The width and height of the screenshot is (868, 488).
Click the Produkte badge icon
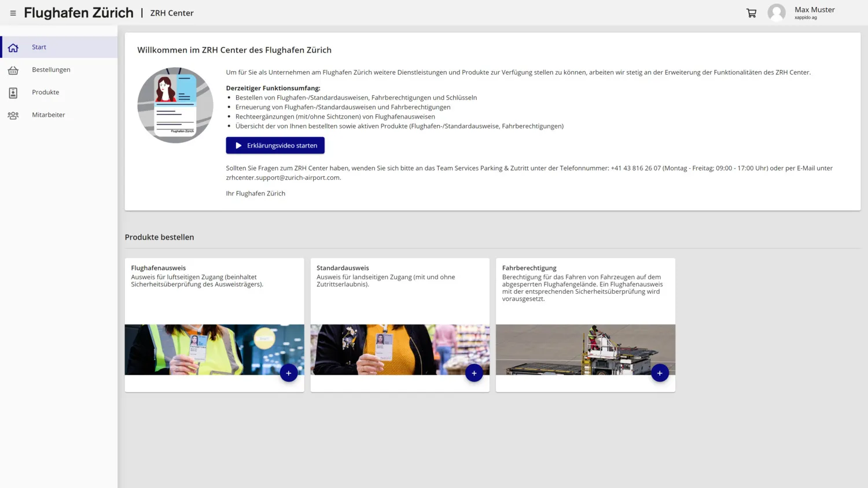[x=13, y=93]
